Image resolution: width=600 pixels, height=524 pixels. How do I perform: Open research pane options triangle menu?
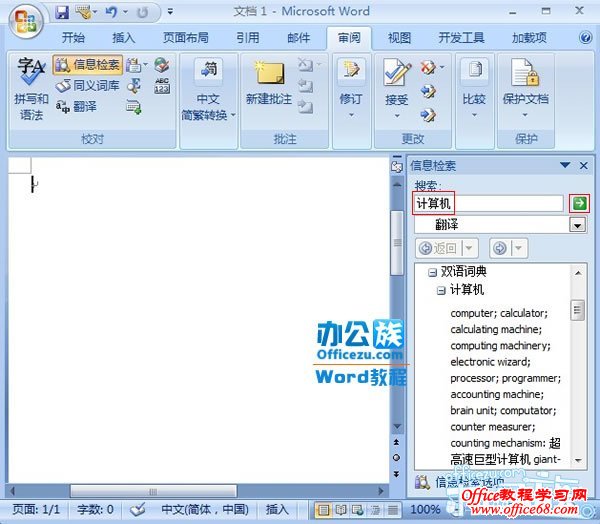(x=565, y=165)
